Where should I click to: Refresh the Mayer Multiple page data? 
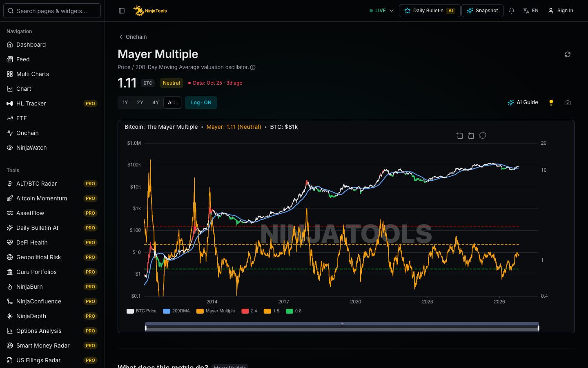click(568, 54)
